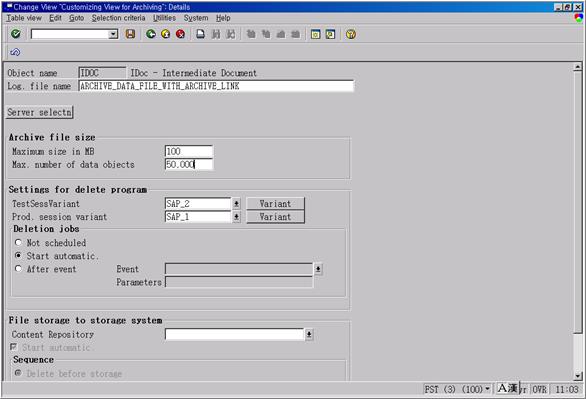Save using the floppy disk icon
This screenshot has height=399, width=586.
pos(130,34)
